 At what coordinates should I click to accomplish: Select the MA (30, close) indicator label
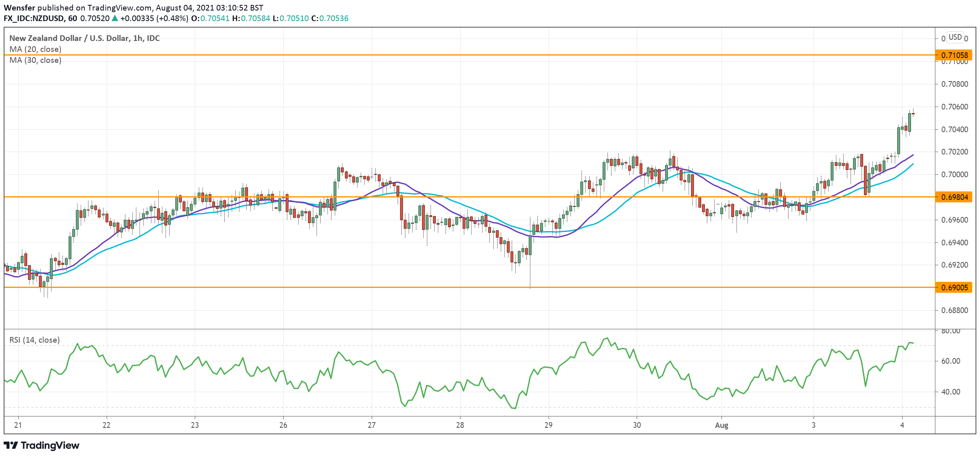[x=34, y=60]
